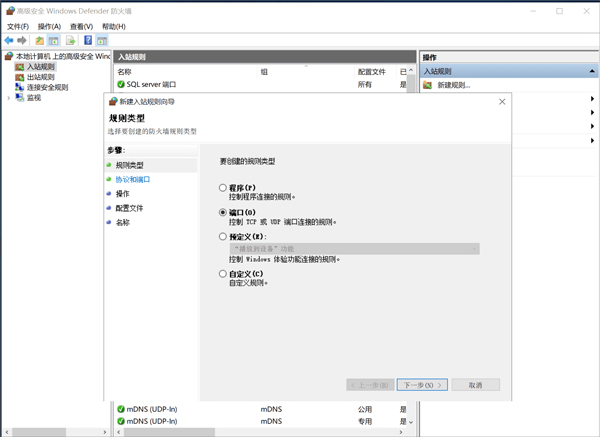Image resolution: width=600 pixels, height=437 pixels.
Task: Click 操作 step in wizard steps
Action: click(x=122, y=194)
